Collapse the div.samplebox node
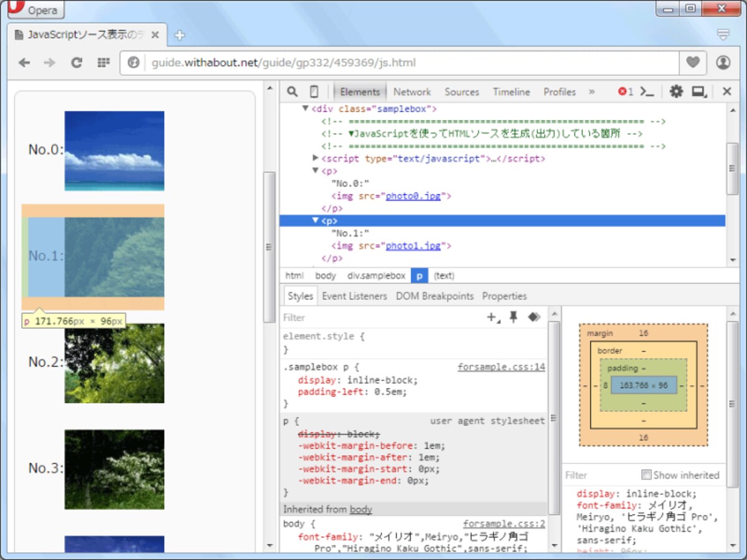The height and width of the screenshot is (560, 747). [306, 108]
